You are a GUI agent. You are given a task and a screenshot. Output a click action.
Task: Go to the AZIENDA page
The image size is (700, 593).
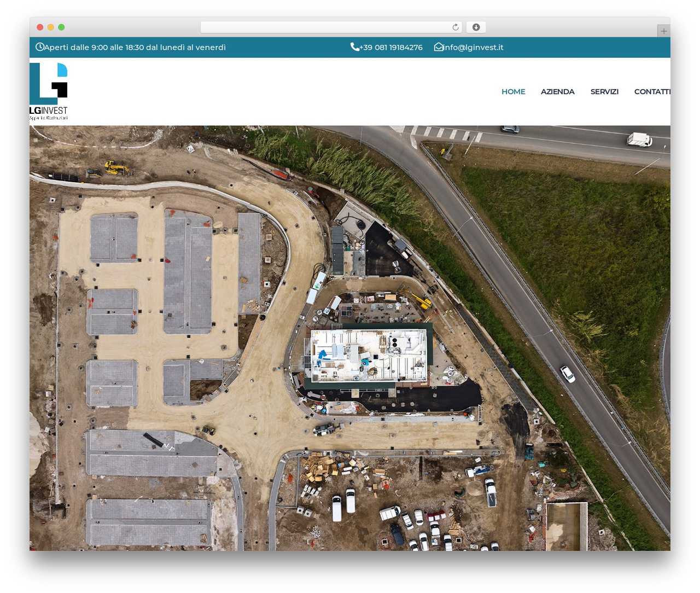[558, 92]
